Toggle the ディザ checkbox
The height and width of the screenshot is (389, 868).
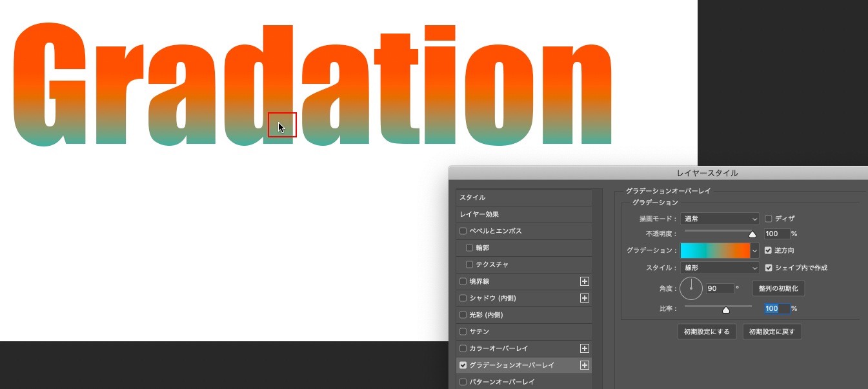768,219
